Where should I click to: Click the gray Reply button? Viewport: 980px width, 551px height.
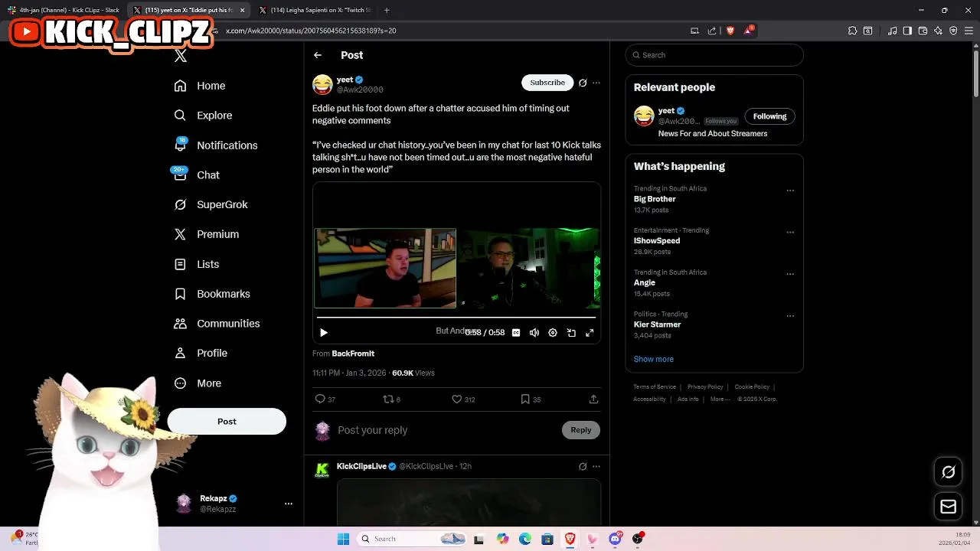581,430
